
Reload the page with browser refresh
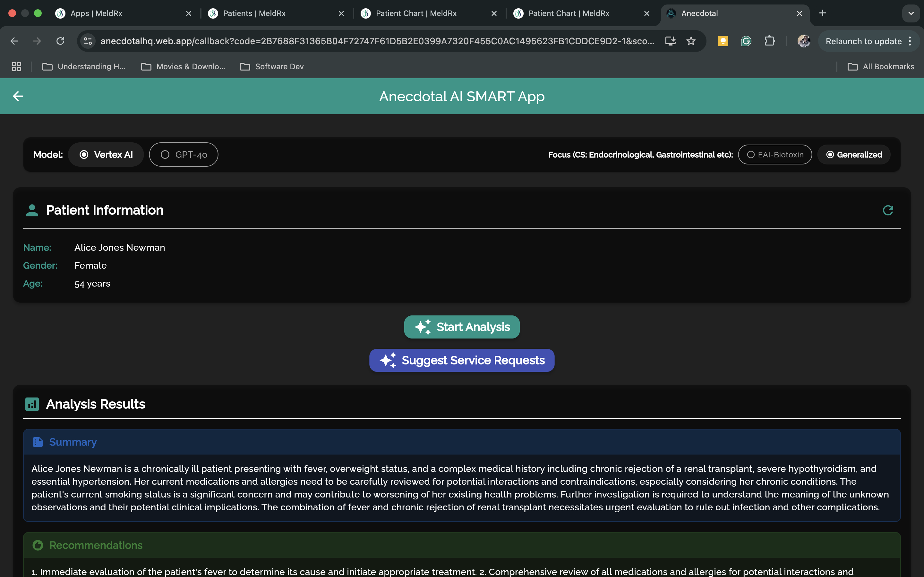60,41
